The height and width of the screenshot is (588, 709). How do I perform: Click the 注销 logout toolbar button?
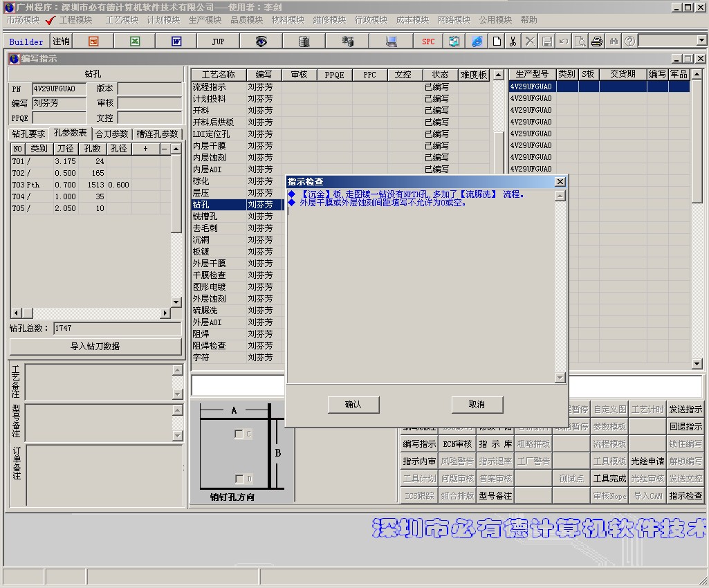61,42
